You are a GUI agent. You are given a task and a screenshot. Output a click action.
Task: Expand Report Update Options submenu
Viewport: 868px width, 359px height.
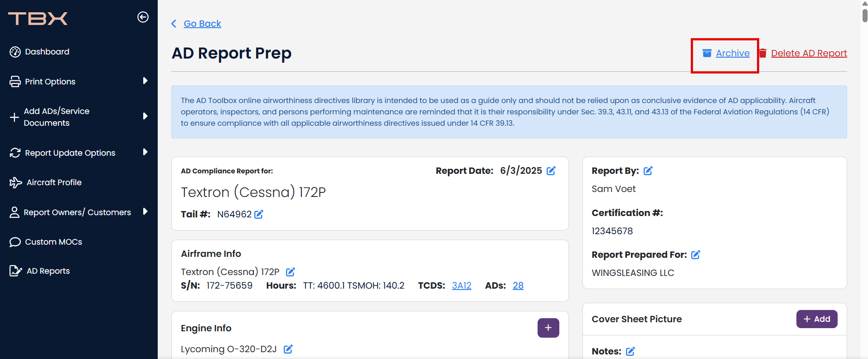[x=145, y=152]
